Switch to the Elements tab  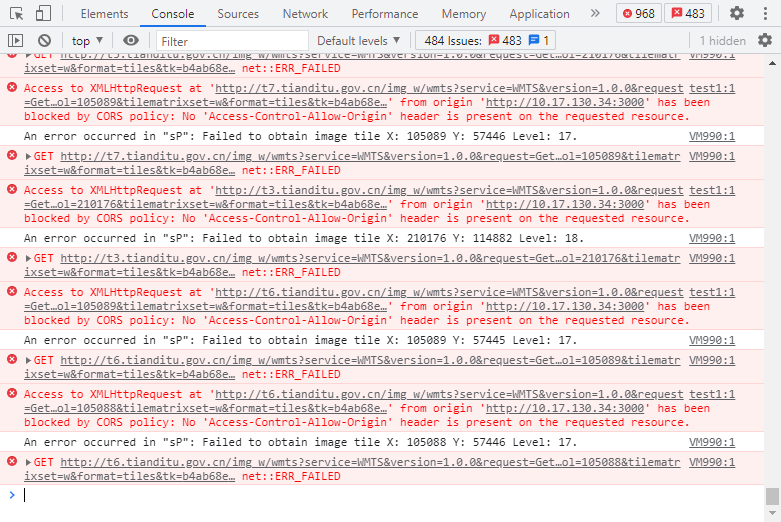(x=105, y=14)
